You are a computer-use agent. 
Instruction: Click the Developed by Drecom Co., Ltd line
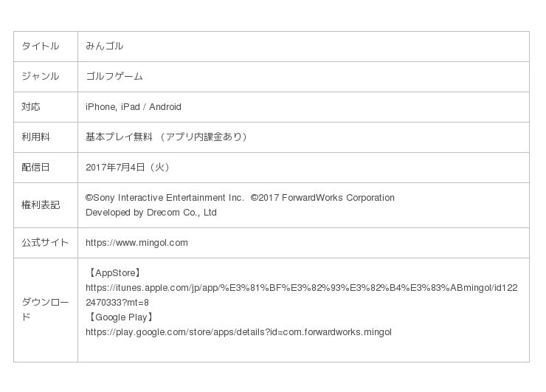pos(151,213)
